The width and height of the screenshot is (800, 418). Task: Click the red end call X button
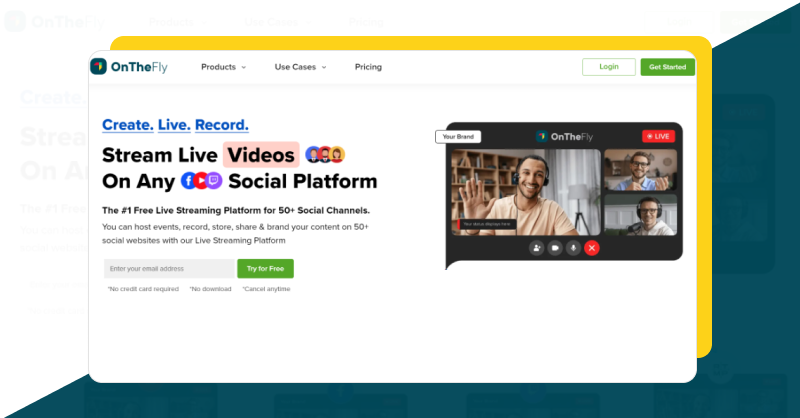coord(592,248)
